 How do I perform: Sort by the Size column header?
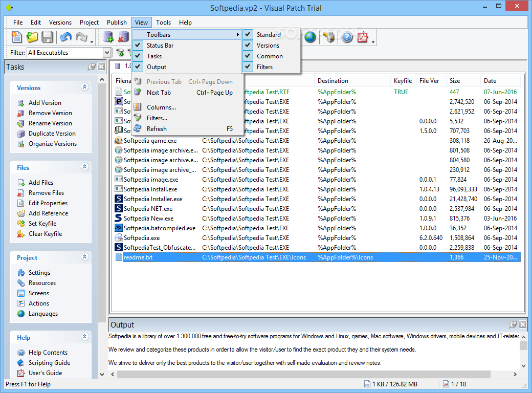coord(463,81)
